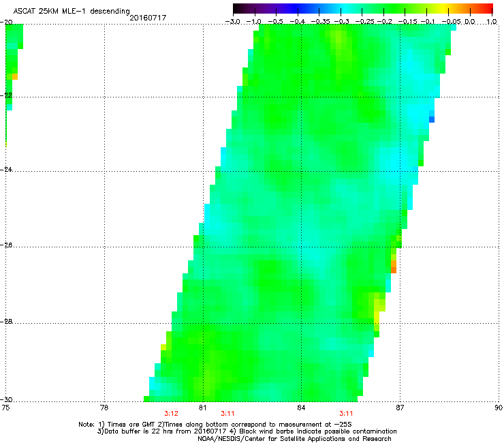The width and height of the screenshot is (504, 443).
Task: Click the latitude axis label '-30'
Action: pos(7,399)
